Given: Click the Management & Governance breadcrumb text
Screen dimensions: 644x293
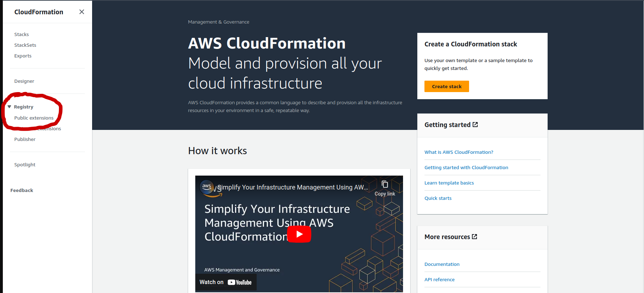Looking at the screenshot, I should click(218, 22).
